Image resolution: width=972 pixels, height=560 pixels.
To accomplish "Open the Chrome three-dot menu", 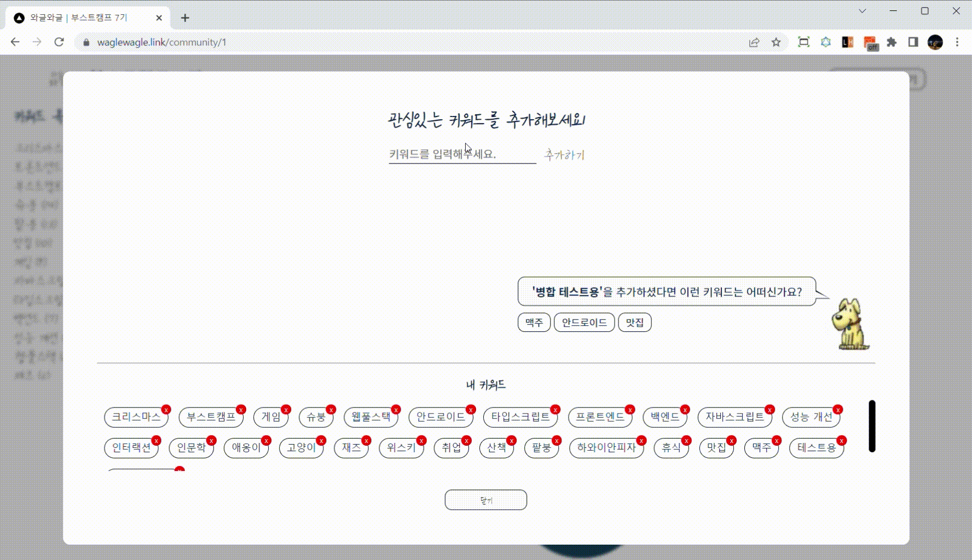I will tap(957, 42).
